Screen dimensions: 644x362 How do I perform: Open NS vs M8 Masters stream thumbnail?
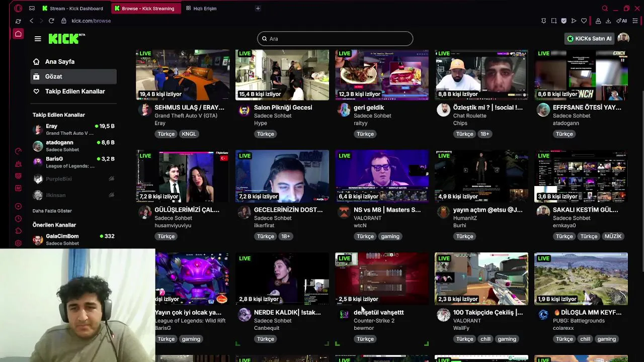pyautogui.click(x=382, y=176)
